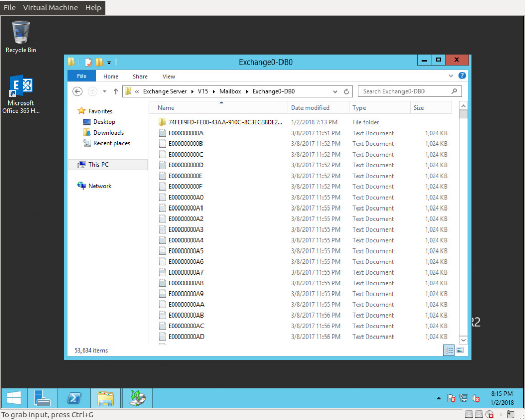Sort by Date modified column header
Viewport: 525px width, 420px height.
pos(318,108)
